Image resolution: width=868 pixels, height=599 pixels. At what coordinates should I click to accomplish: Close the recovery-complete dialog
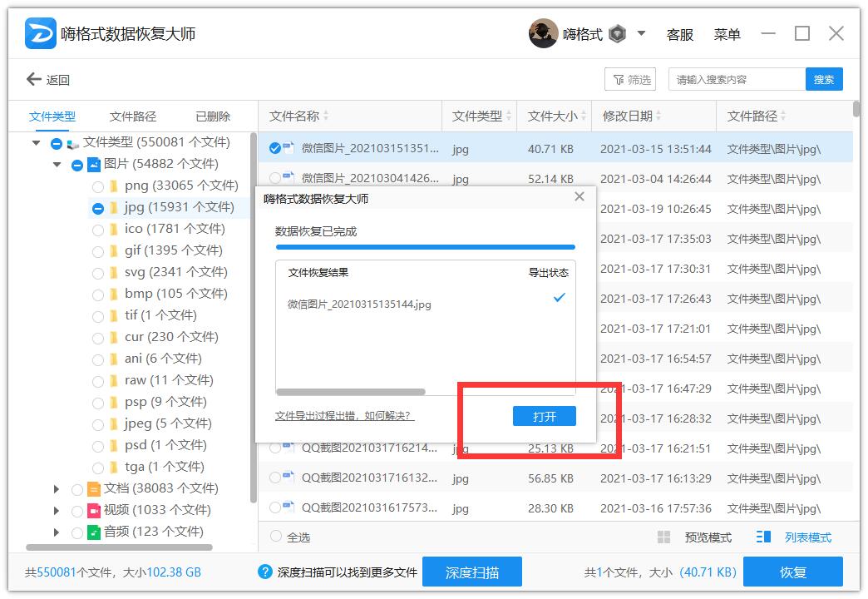579,196
